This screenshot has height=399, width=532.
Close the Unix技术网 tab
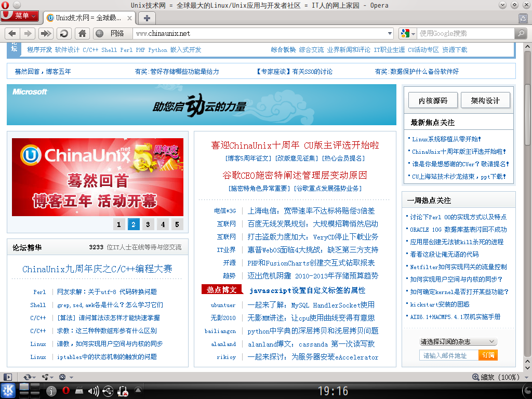point(129,18)
